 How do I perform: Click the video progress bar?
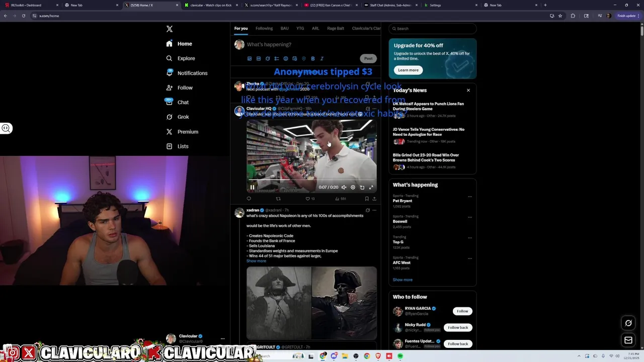311,179
